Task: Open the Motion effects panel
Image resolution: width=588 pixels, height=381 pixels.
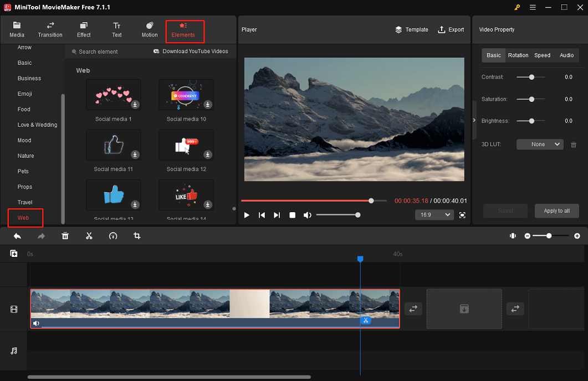Action: click(149, 29)
